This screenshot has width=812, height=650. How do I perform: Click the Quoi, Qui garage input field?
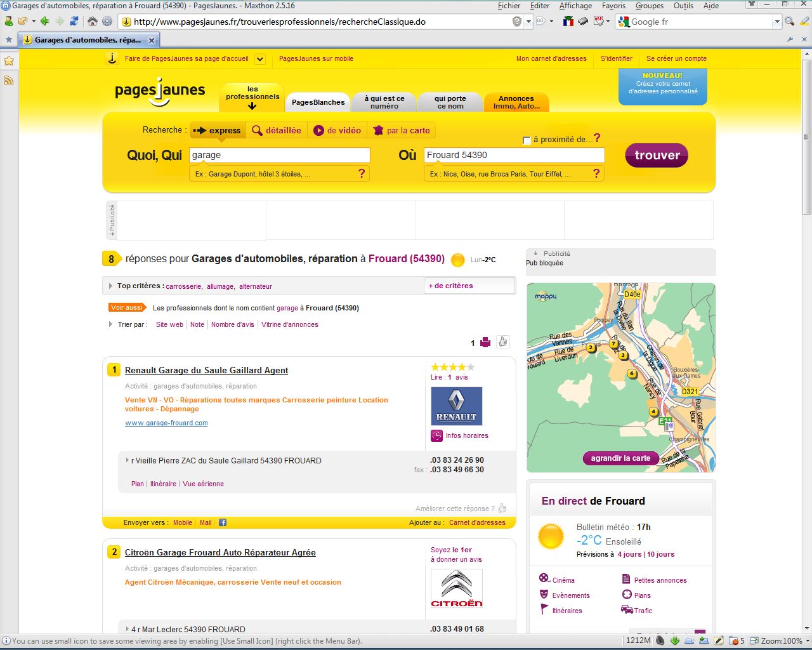279,155
